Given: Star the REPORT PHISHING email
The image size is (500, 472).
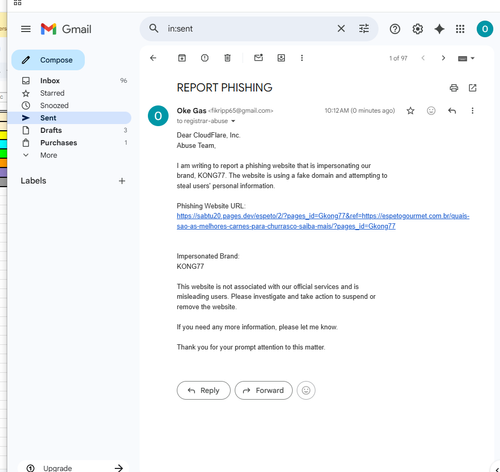Looking at the screenshot, I should pos(410,111).
